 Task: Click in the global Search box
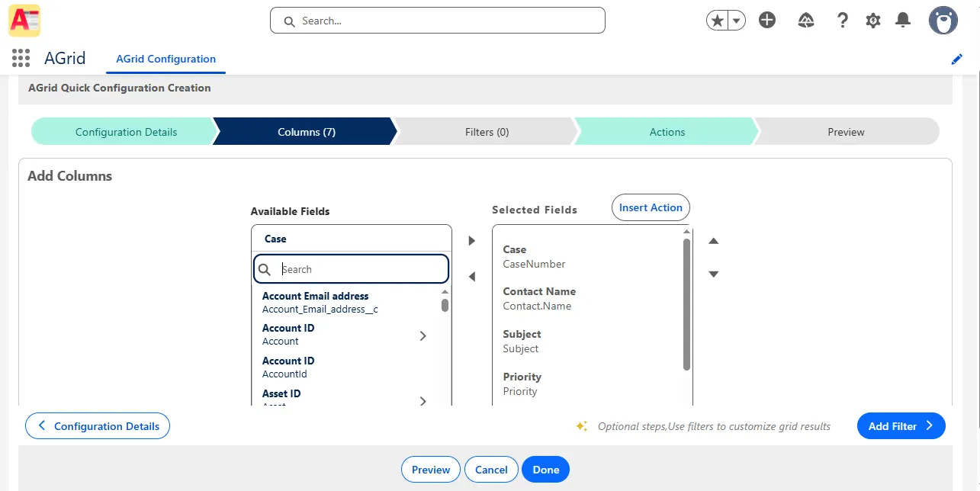pos(438,21)
